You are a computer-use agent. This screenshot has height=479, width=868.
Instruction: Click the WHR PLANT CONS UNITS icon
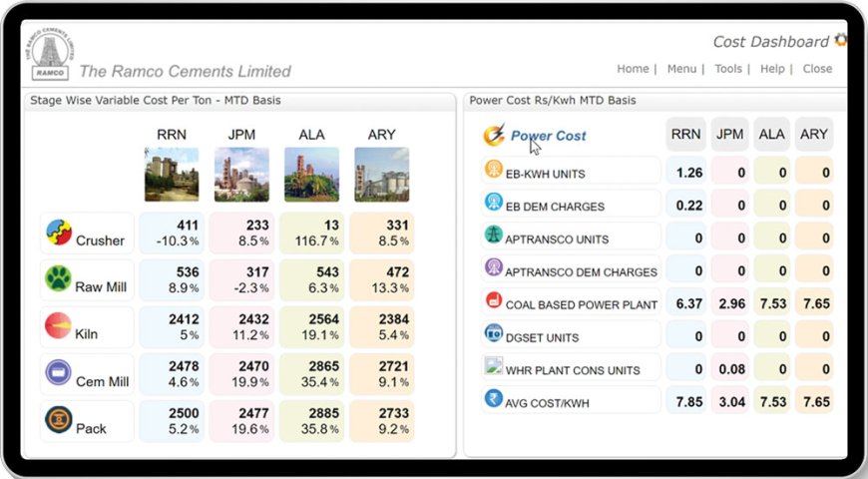[x=493, y=365]
